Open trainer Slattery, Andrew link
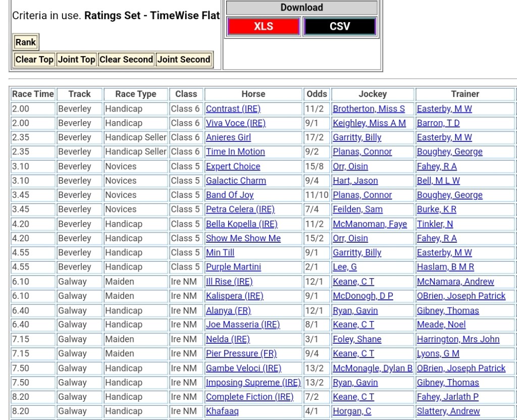The width and height of the screenshot is (517, 420). tap(448, 411)
